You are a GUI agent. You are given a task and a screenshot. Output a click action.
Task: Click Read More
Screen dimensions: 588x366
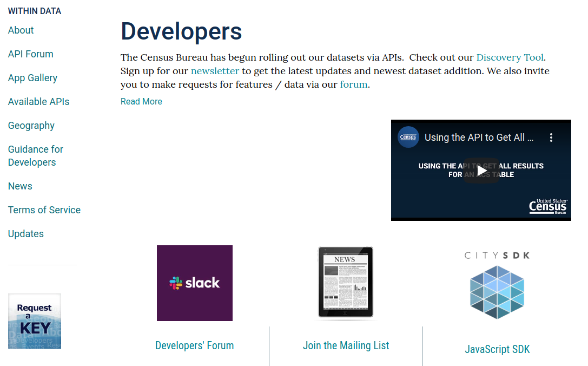(141, 101)
